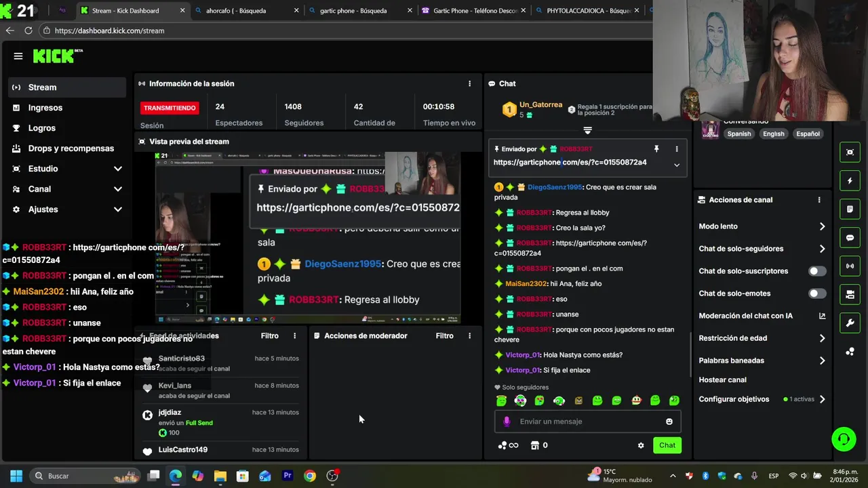Open Restricción de edad arrow
The width and height of the screenshot is (868, 488).
tap(822, 338)
